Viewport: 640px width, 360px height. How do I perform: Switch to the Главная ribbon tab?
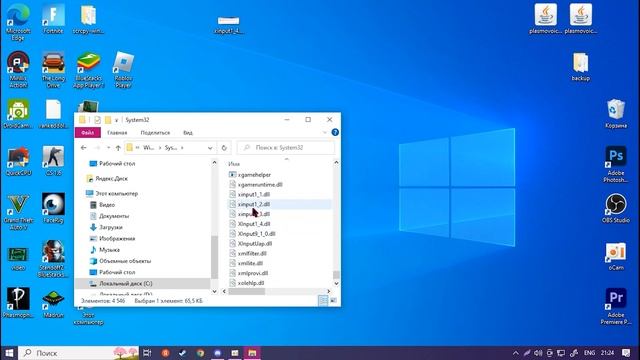117,133
